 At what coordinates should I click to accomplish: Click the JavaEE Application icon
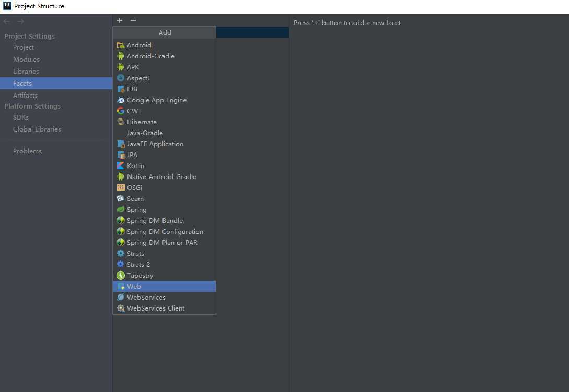point(121,144)
